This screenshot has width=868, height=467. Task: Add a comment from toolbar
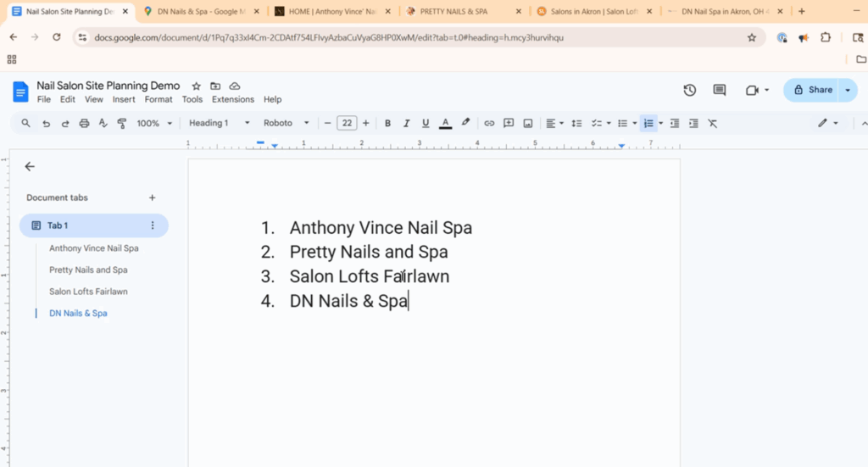(x=509, y=124)
